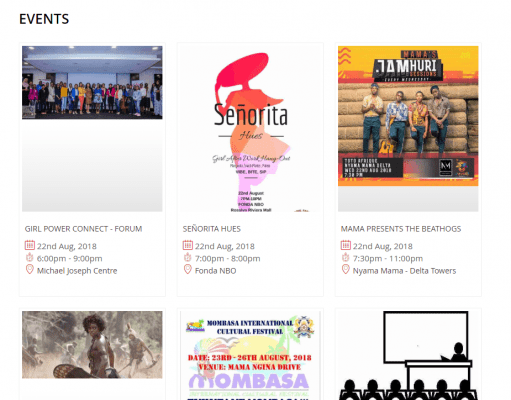Click clock icon beside 7:30pm - 11:00pm
This screenshot has height=400, width=511.
tap(346, 258)
